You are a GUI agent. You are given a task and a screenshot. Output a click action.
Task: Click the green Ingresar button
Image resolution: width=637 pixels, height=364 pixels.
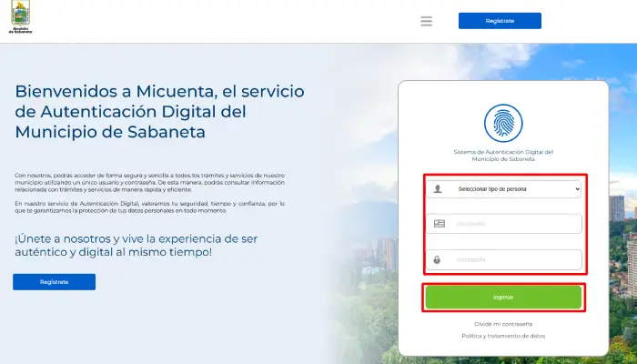pos(503,298)
